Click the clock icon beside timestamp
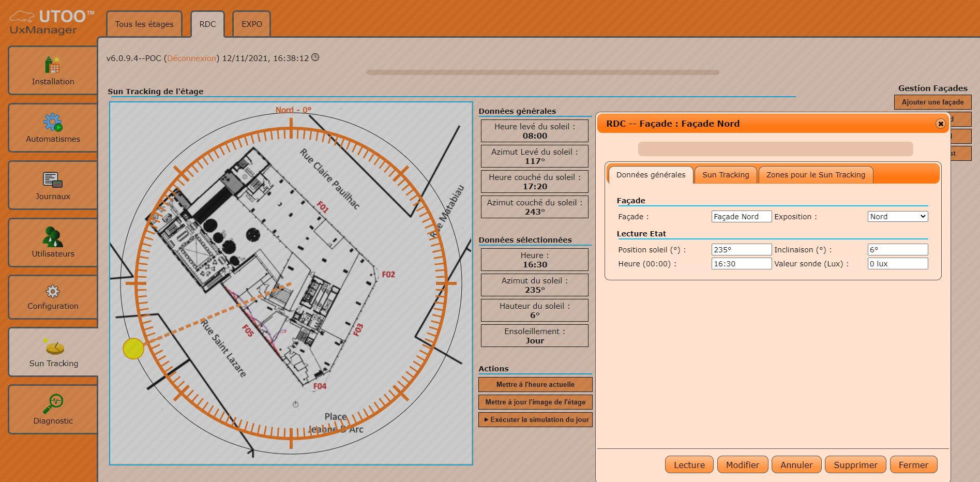Viewport: 980px width, 482px height. pos(315,57)
